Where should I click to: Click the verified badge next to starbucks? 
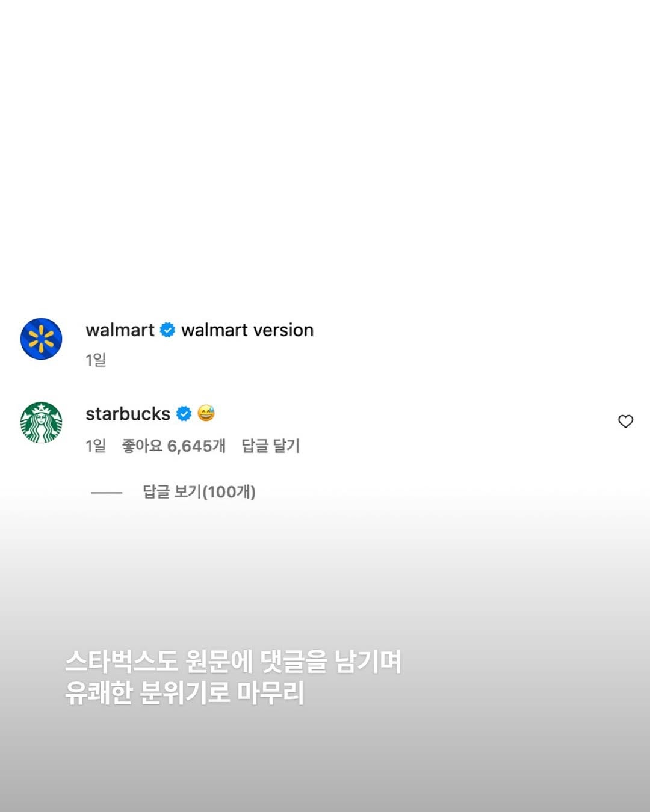pyautogui.click(x=184, y=414)
